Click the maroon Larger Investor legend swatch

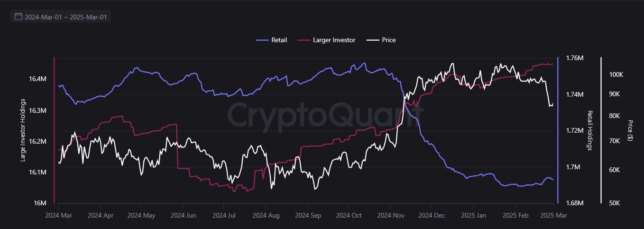(304, 40)
